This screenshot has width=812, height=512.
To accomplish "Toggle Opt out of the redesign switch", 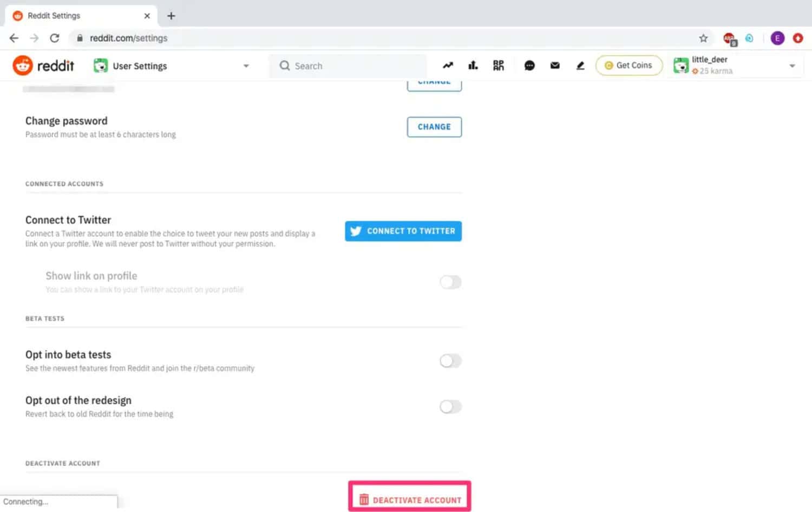I will (x=450, y=406).
